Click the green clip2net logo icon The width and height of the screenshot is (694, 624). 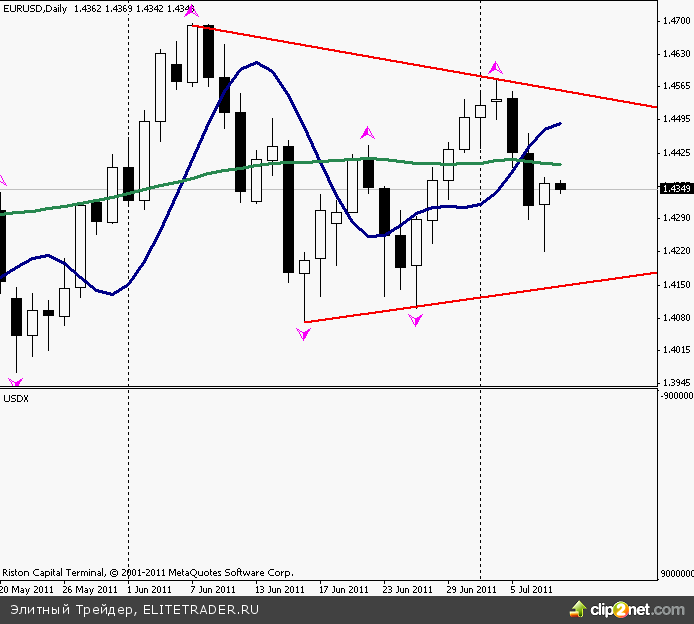point(577,609)
